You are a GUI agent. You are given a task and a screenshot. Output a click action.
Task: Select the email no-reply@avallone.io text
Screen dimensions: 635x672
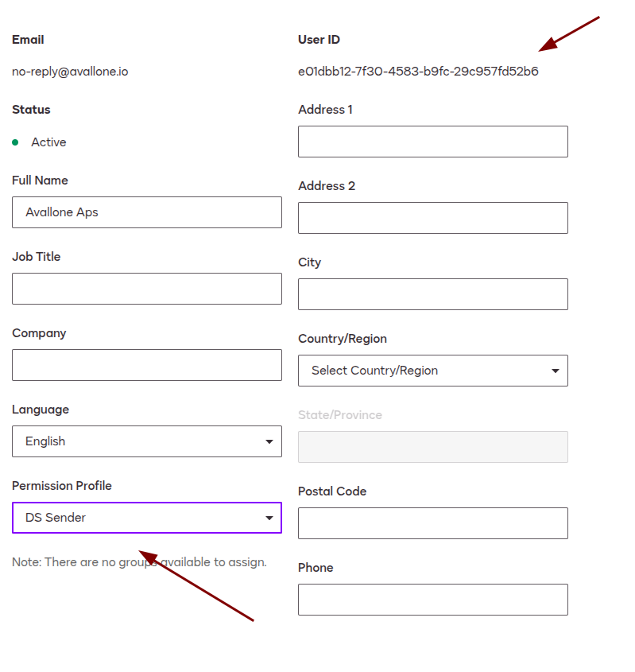(70, 72)
